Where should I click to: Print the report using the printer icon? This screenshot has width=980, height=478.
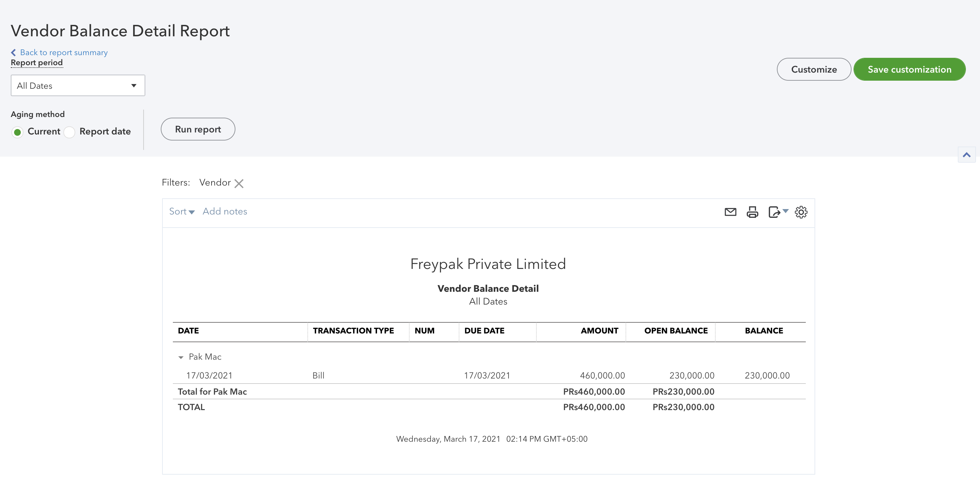coord(753,212)
